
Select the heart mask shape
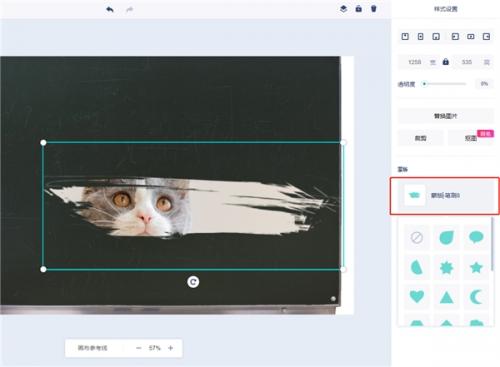(x=417, y=296)
